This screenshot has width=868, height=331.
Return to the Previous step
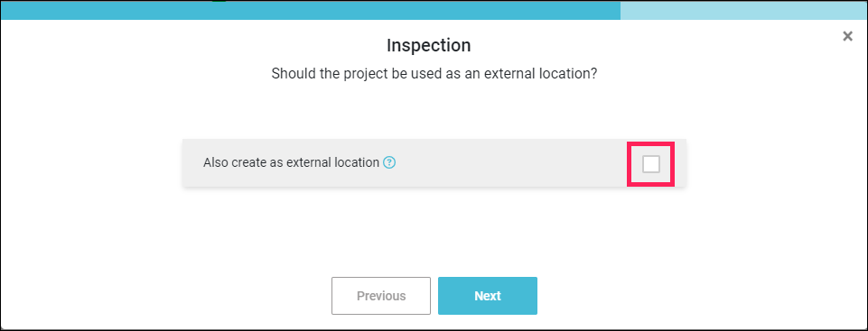[x=381, y=296]
